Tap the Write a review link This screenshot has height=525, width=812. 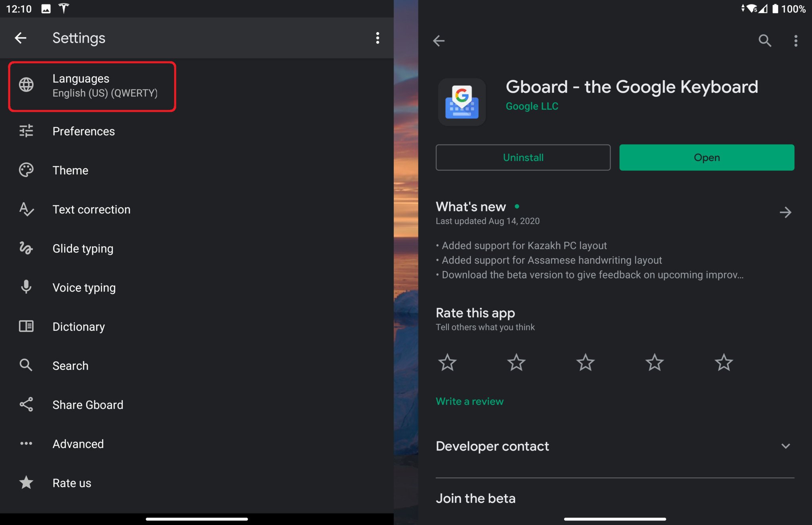click(x=469, y=401)
